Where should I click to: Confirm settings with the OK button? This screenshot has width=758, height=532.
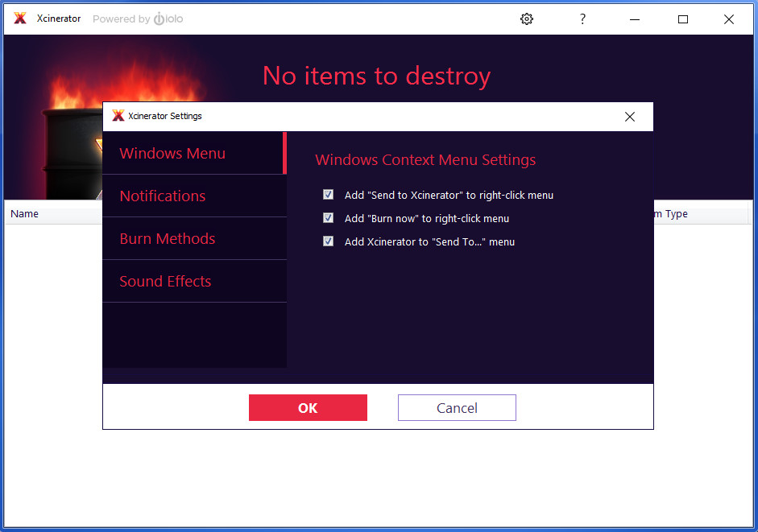click(x=308, y=407)
